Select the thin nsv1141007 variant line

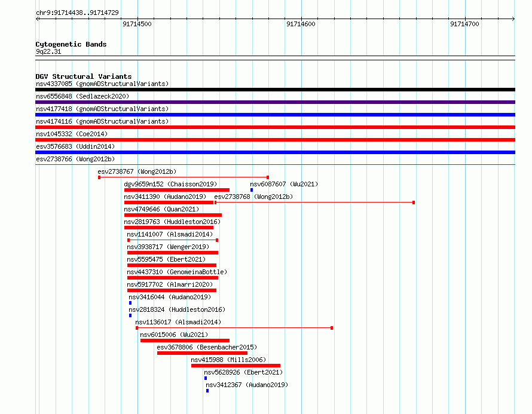click(x=173, y=240)
